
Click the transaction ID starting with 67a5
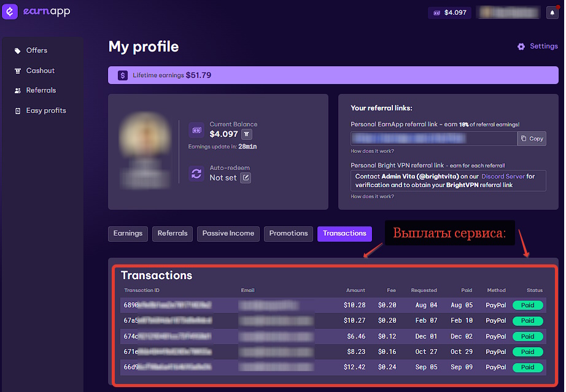(x=168, y=321)
